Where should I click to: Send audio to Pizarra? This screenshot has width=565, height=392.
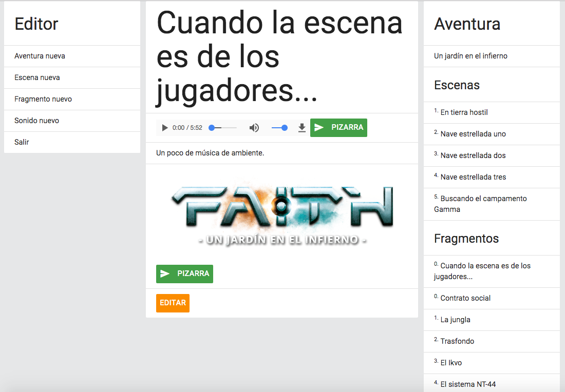click(x=338, y=128)
